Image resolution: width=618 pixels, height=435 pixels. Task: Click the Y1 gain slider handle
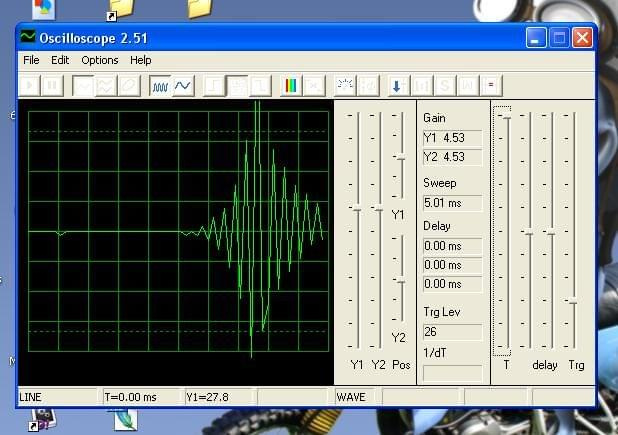[x=356, y=208]
